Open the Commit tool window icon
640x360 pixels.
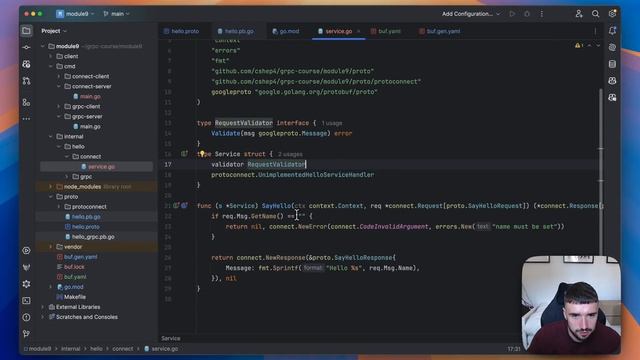26,47
